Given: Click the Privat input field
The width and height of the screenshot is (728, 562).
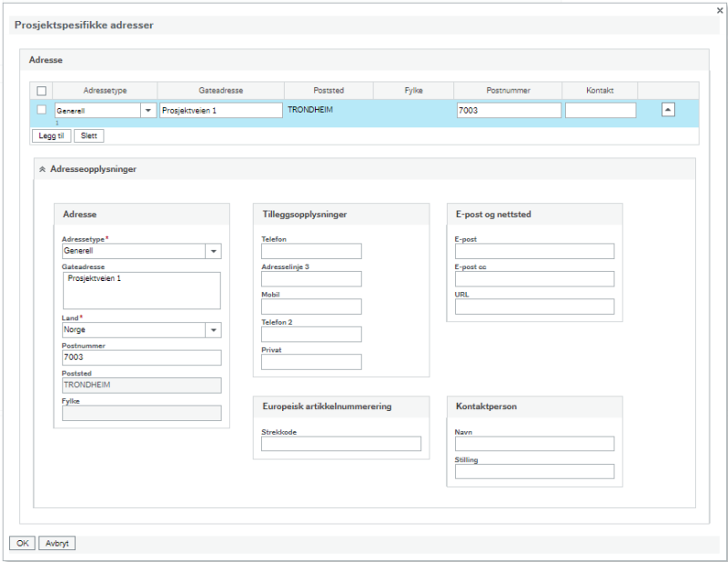Looking at the screenshot, I should pos(311,362).
